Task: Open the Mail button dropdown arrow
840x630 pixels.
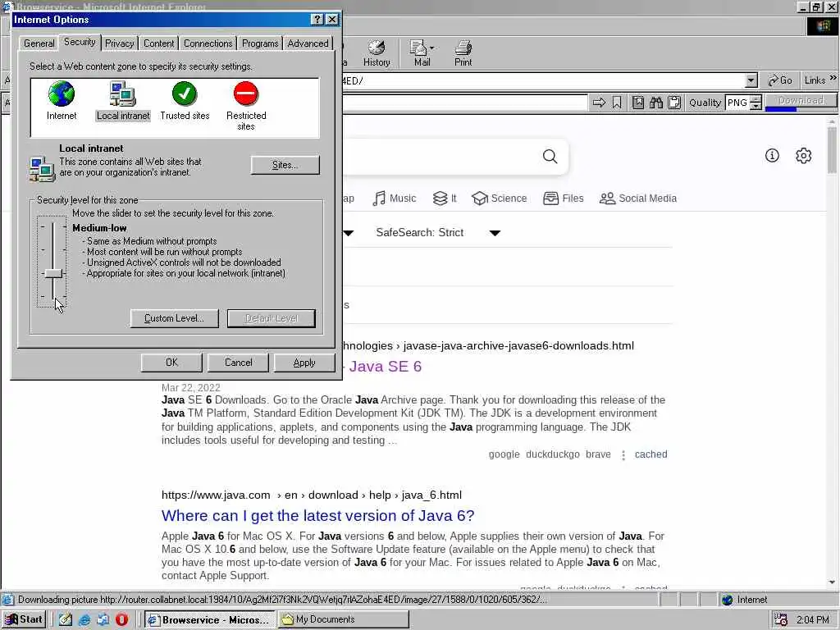Action: click(431, 48)
